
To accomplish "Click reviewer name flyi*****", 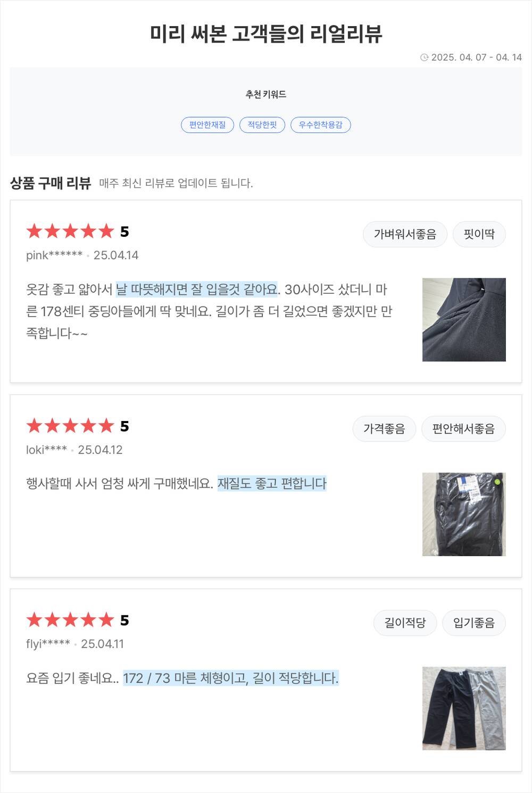I will 48,644.
